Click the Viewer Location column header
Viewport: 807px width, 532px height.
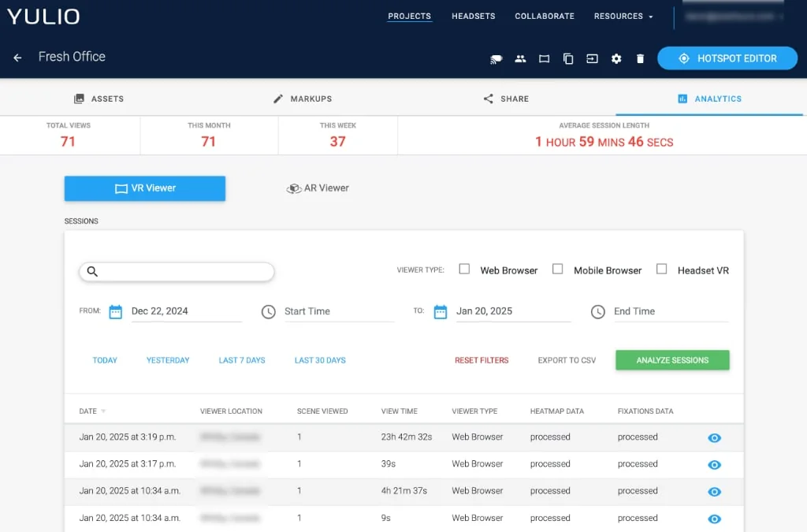pyautogui.click(x=231, y=411)
